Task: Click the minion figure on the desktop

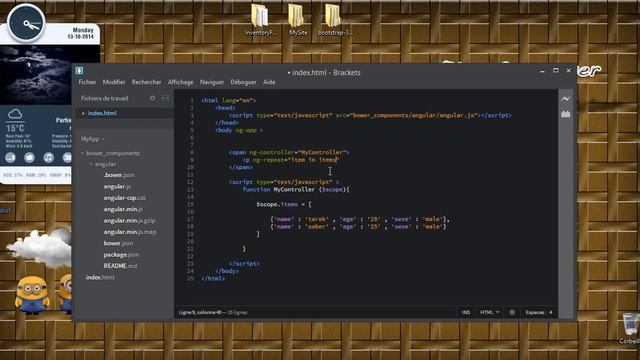Action: 32,295
